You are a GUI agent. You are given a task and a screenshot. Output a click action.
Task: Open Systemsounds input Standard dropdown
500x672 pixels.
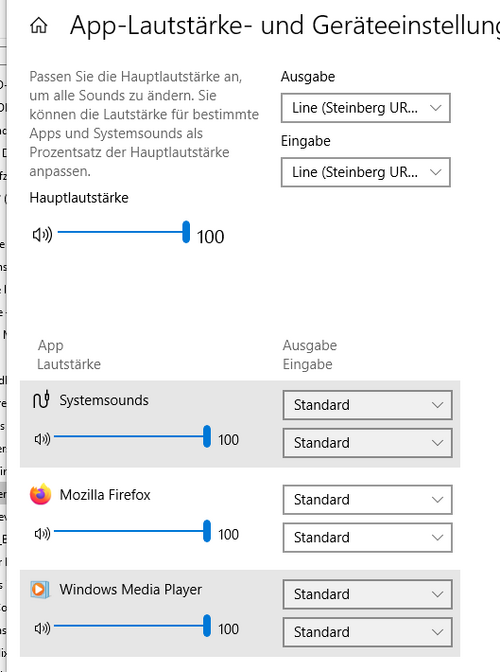tap(367, 443)
